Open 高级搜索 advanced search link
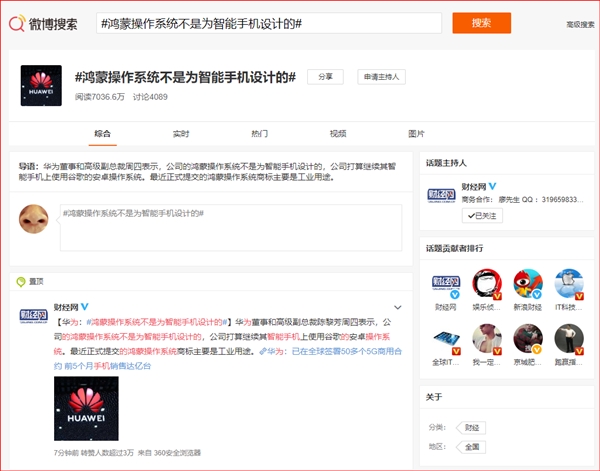Screen dimensions: 600x471 coord(580,24)
